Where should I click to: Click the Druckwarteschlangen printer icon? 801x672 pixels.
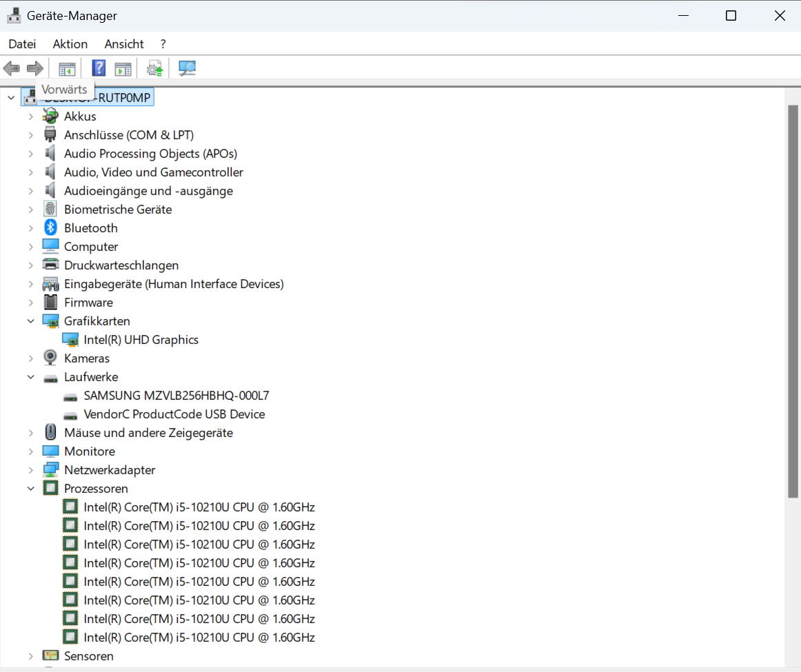(x=50, y=265)
